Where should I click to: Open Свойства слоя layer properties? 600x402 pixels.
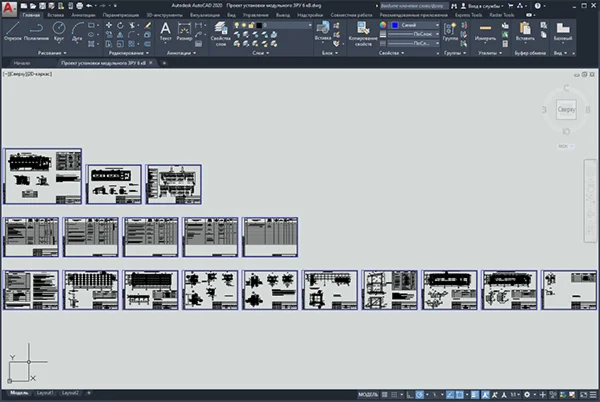[220, 34]
